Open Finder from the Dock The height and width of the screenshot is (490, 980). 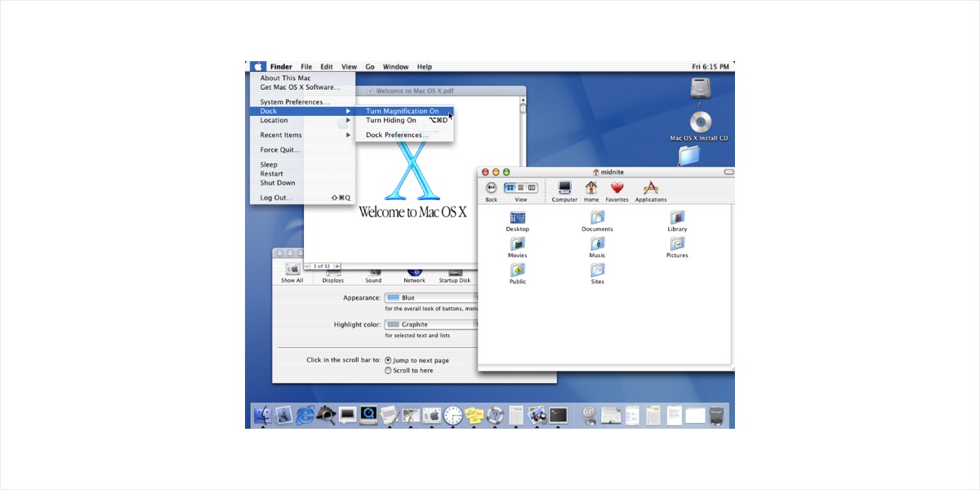263,415
